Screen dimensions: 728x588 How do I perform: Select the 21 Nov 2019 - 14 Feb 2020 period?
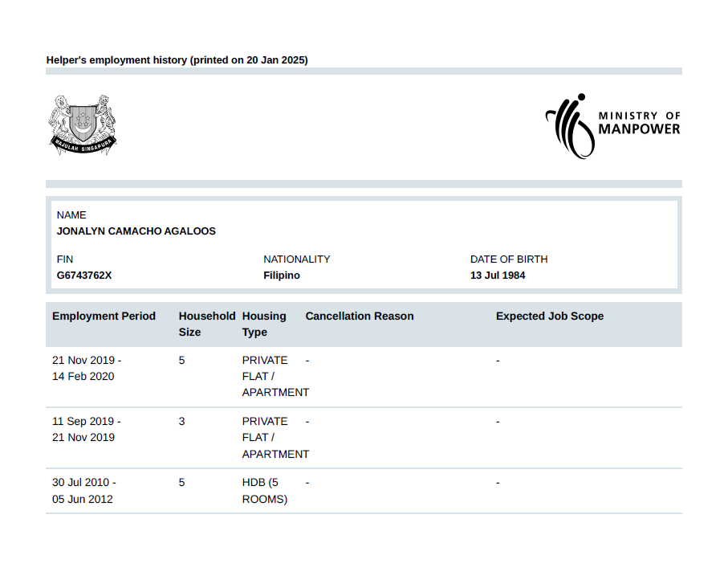click(x=87, y=369)
